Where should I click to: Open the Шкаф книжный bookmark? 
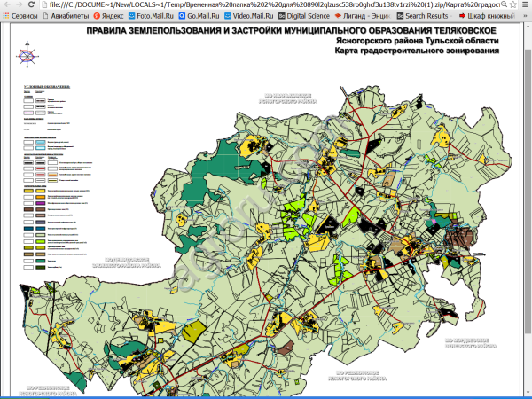pyautogui.click(x=490, y=16)
